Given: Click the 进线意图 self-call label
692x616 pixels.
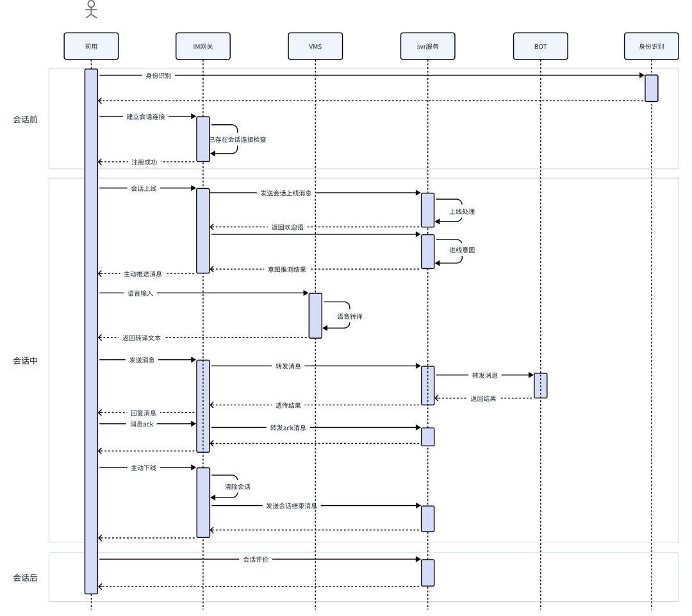Looking at the screenshot, I should tap(462, 250).
